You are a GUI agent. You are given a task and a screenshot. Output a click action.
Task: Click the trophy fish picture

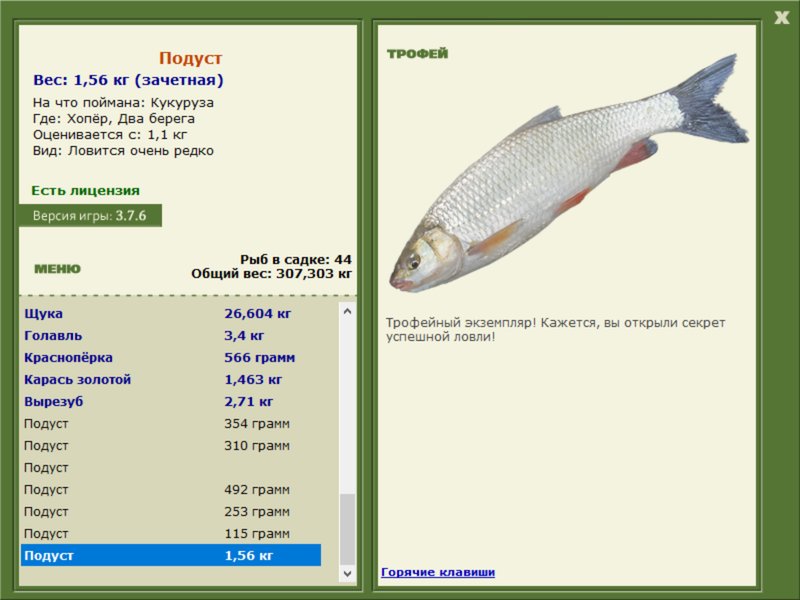[568, 173]
